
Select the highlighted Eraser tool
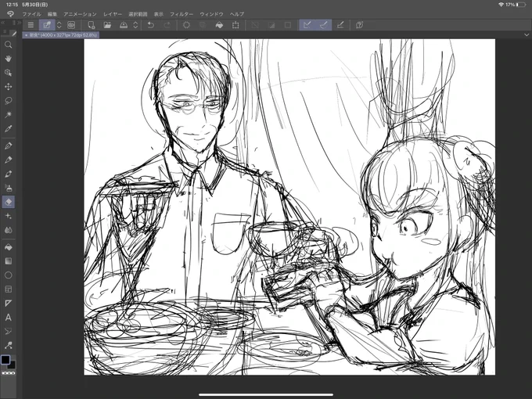8,202
